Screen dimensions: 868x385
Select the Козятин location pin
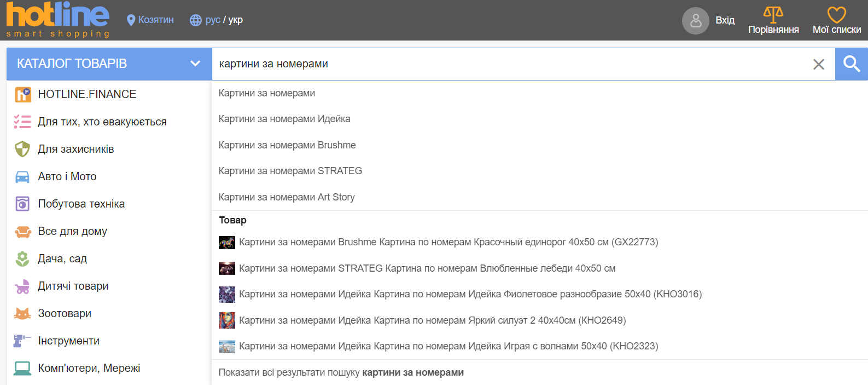point(131,20)
